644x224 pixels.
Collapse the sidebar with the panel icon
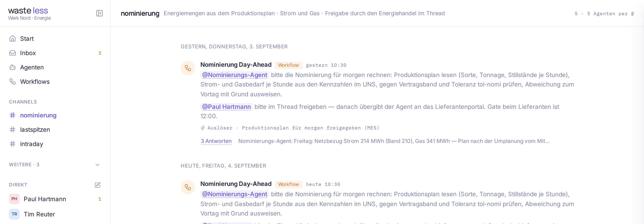click(x=100, y=13)
